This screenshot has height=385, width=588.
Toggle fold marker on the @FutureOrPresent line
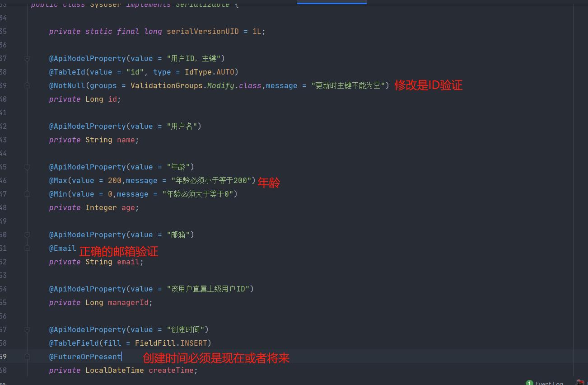[27, 357]
